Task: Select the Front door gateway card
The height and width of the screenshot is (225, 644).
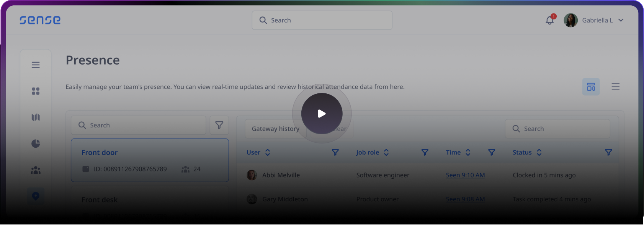Action: [150, 160]
